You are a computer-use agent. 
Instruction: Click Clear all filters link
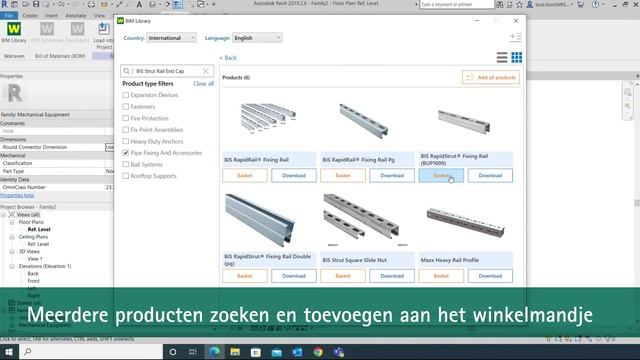[203, 84]
